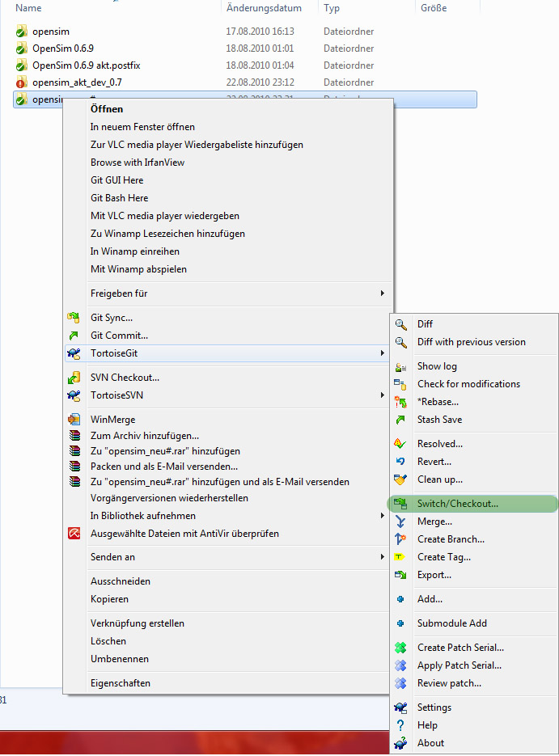Expand the Senden an submenu arrow
Image resolution: width=559 pixels, height=756 pixels.
pos(382,557)
